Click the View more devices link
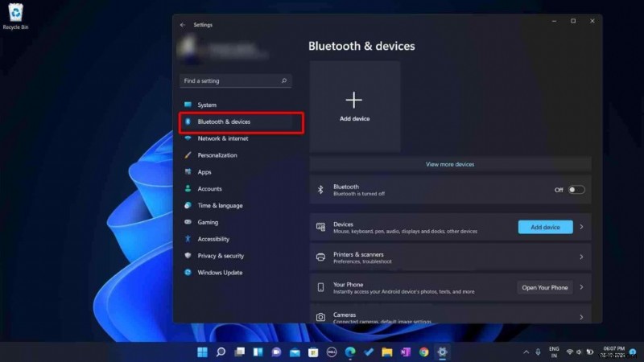The width and height of the screenshot is (644, 362). click(450, 164)
